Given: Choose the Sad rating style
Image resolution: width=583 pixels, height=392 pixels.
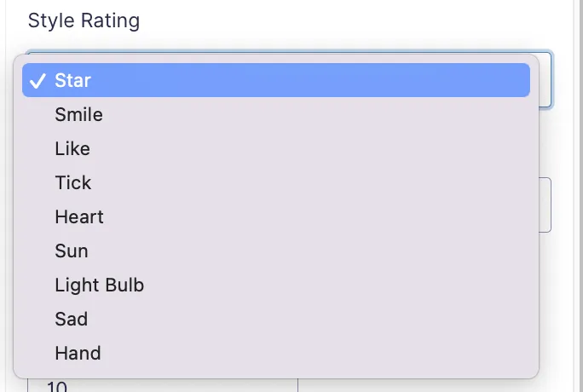Looking at the screenshot, I should pos(72,320).
